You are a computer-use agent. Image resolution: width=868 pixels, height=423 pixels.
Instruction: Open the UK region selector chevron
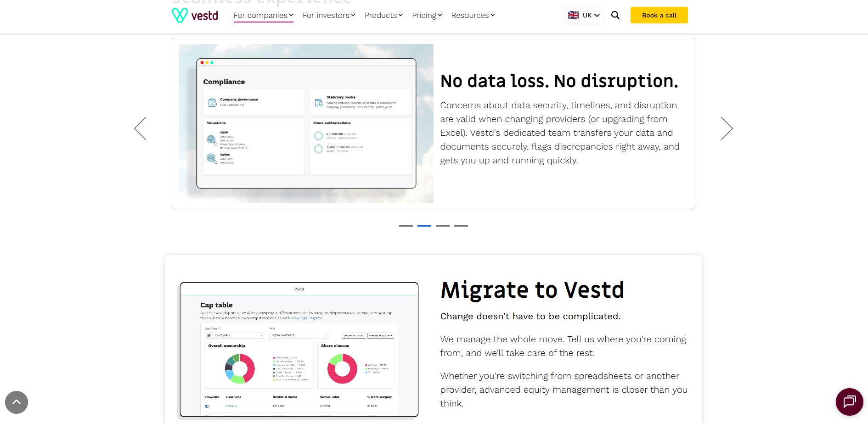tap(597, 15)
